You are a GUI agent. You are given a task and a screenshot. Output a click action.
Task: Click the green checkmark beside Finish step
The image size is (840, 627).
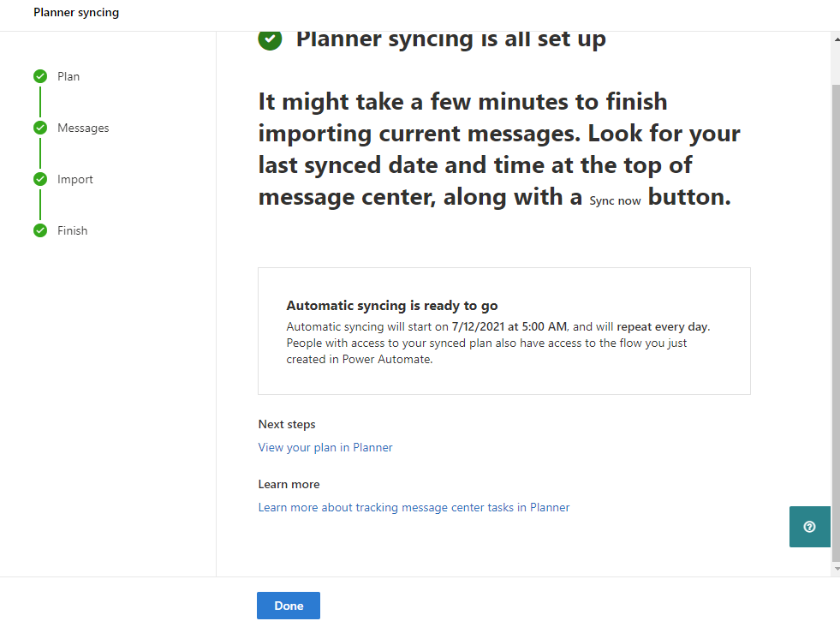click(40, 231)
